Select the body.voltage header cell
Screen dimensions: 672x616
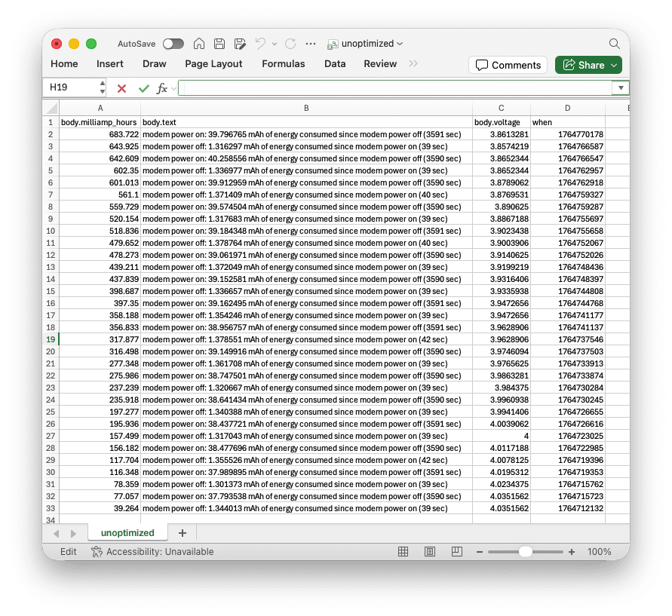502,122
